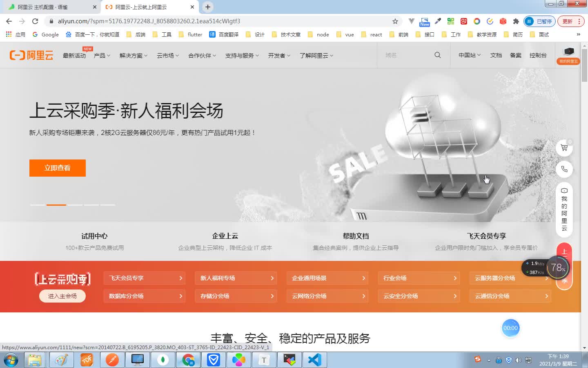Viewport: 588px width, 368px height.
Task: Select the third carousel slide indicator
Action: pos(75,205)
